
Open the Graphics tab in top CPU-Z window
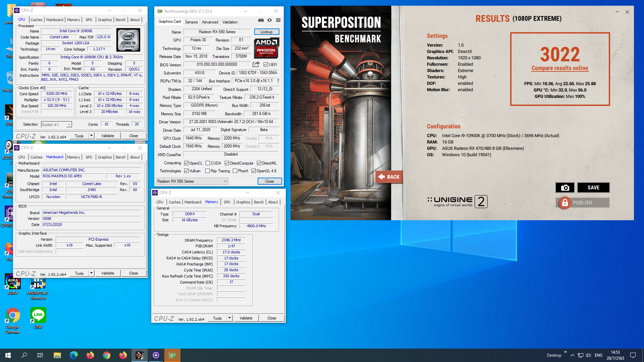click(x=105, y=20)
